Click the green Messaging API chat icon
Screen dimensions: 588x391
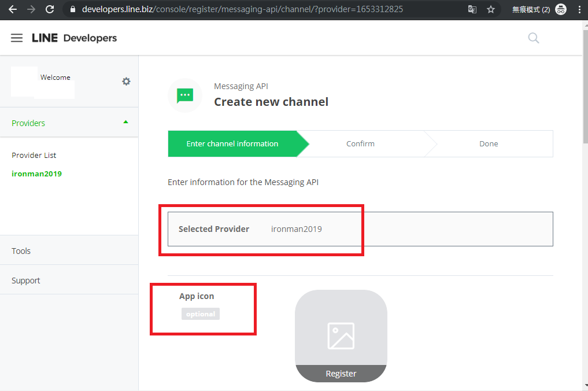pos(185,95)
